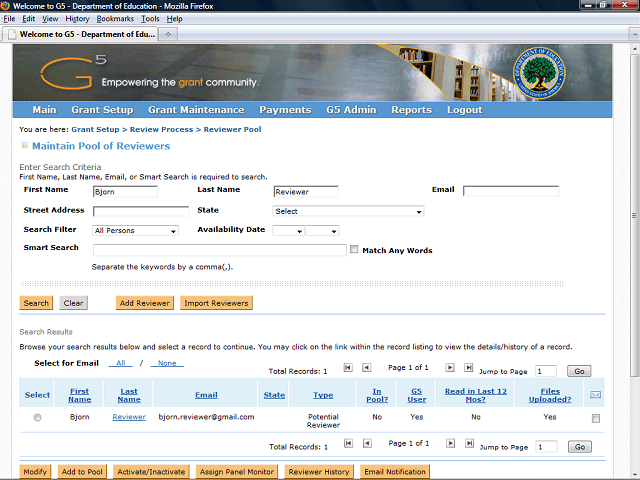This screenshot has height=480, width=640.
Task: Click Grant Setup breadcrumb link
Action: [x=95, y=129]
